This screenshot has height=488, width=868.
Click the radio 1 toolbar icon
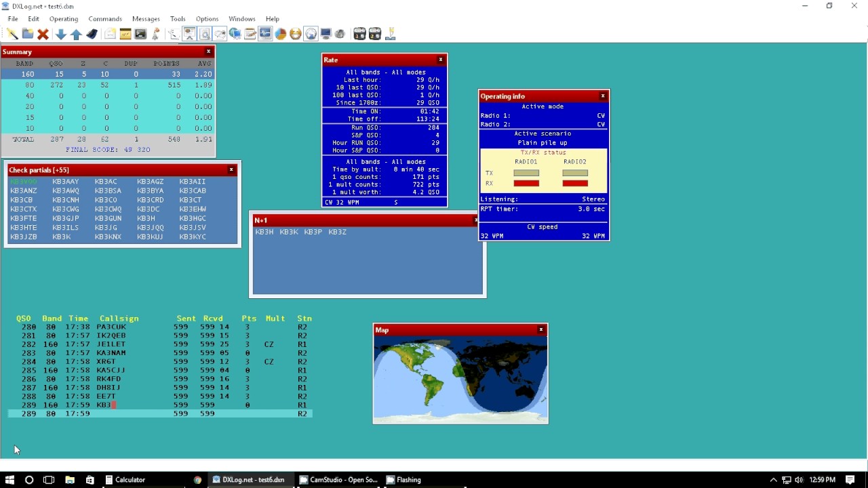359,34
